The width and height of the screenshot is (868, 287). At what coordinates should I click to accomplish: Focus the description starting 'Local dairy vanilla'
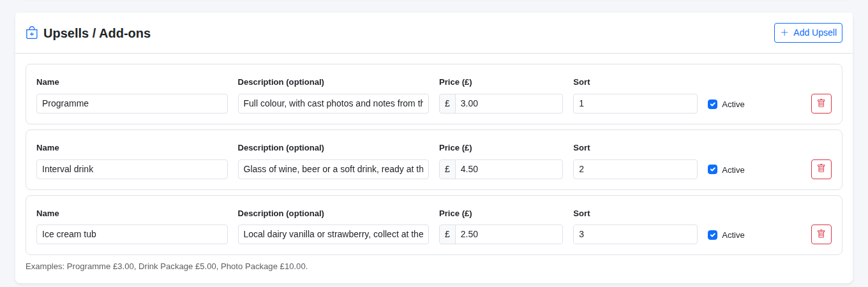click(333, 234)
